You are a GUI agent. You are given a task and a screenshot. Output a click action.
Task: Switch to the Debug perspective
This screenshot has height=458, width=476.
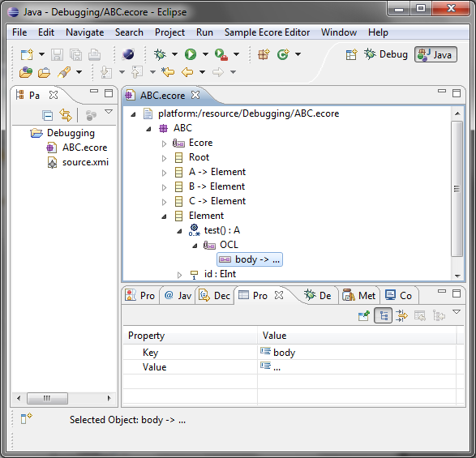(386, 54)
